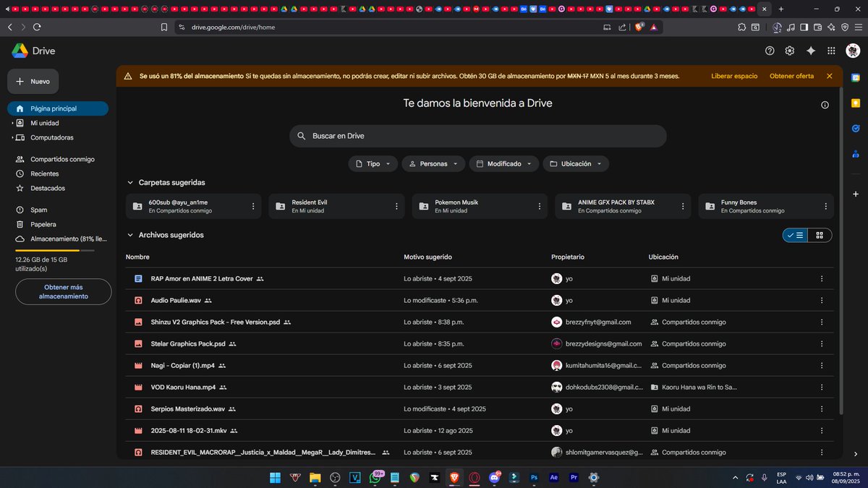Open more options for Resident Evil folder
The width and height of the screenshot is (868, 488).
[x=396, y=206]
